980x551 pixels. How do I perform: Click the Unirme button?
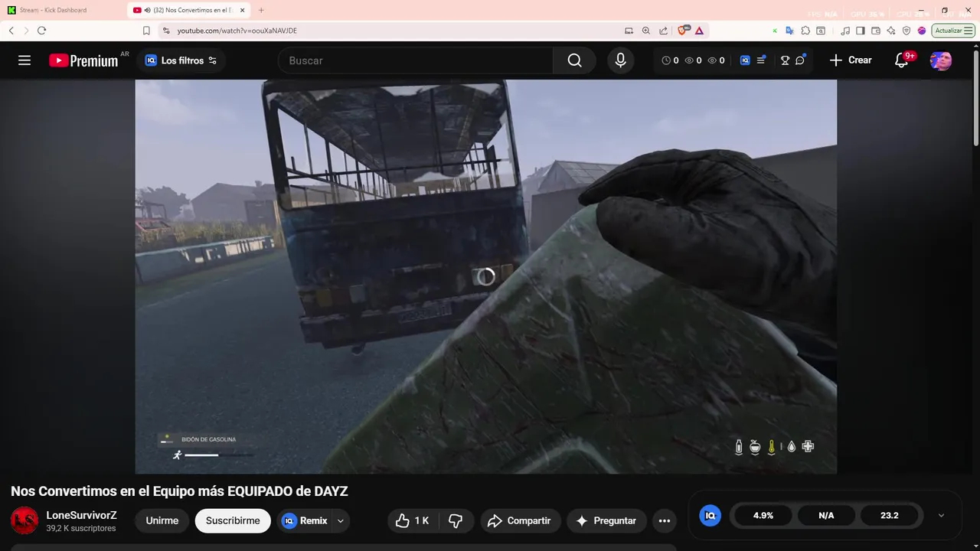point(162,520)
